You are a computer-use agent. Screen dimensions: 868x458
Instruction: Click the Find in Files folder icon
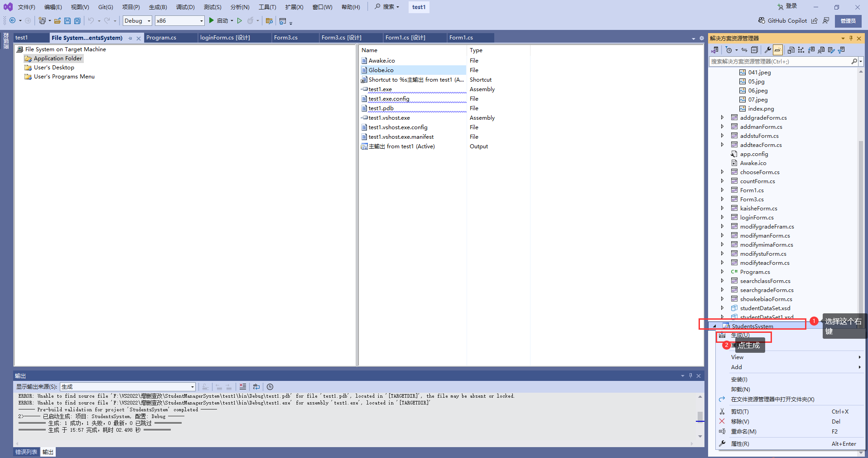pos(269,20)
